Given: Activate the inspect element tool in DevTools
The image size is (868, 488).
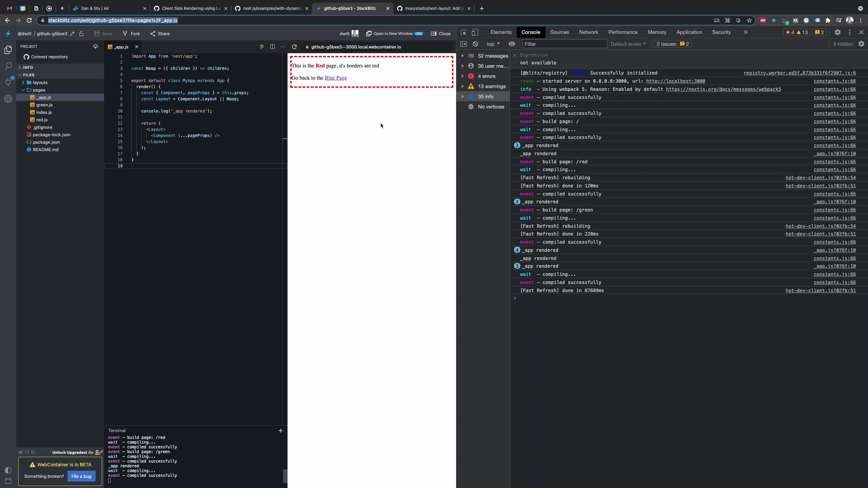Looking at the screenshot, I should tap(463, 32).
